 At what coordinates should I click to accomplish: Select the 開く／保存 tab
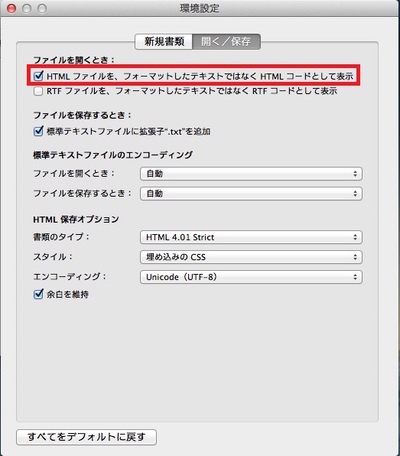[226, 42]
